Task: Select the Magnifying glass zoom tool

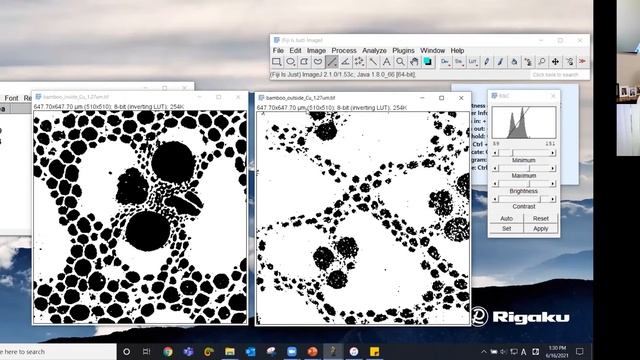Action: tap(400, 62)
